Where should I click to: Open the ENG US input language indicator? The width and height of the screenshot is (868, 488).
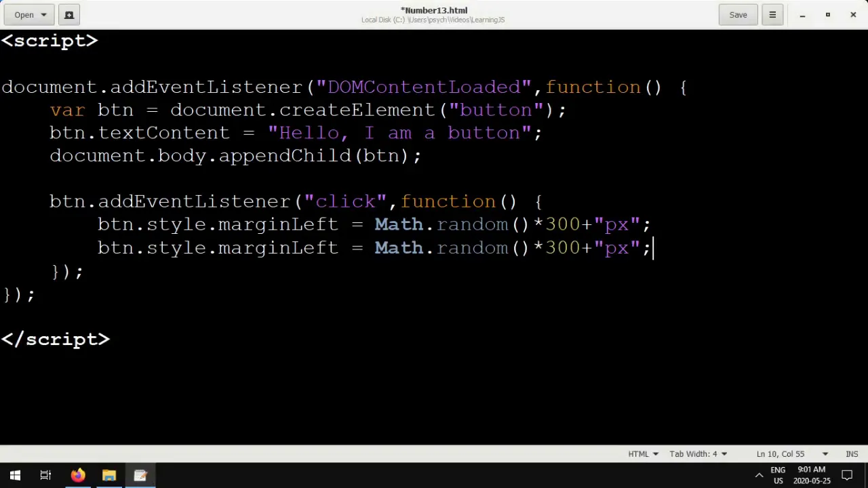(778, 475)
